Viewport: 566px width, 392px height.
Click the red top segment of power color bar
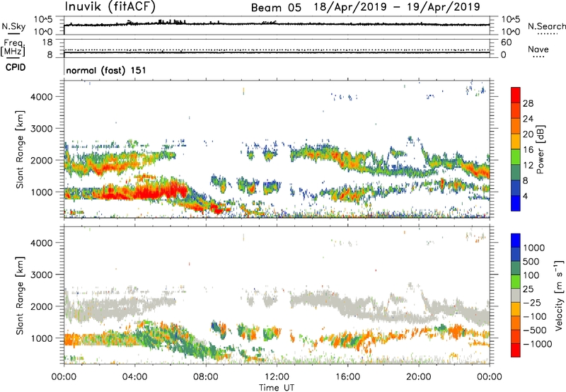point(516,96)
